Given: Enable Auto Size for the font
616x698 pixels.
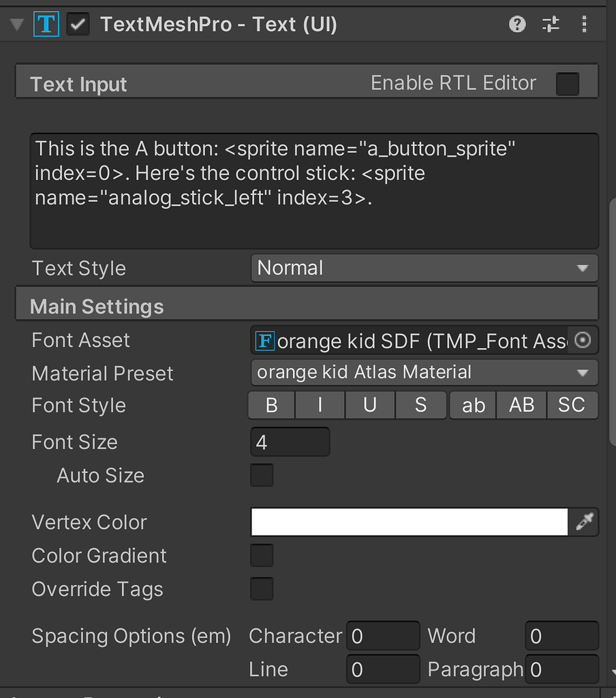Looking at the screenshot, I should click(x=262, y=475).
